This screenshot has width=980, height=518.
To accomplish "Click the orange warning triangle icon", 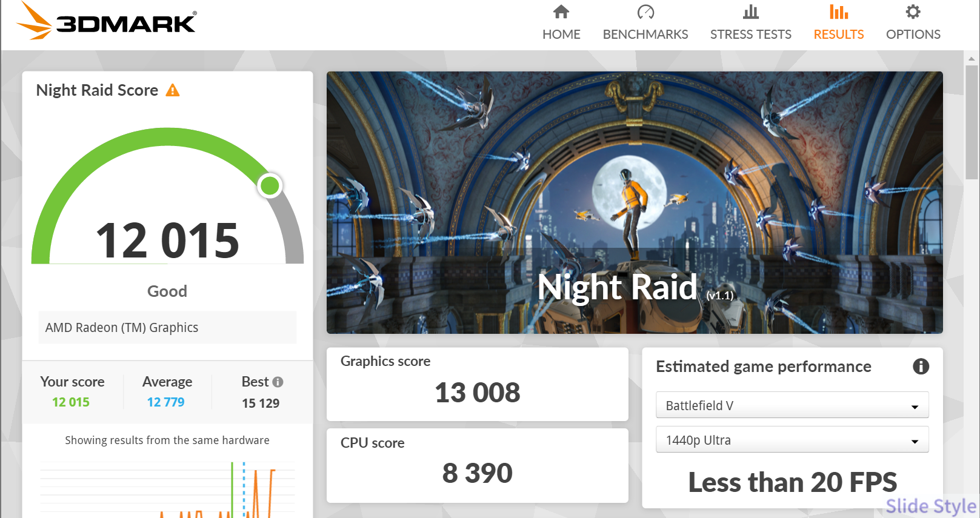I will tap(173, 91).
